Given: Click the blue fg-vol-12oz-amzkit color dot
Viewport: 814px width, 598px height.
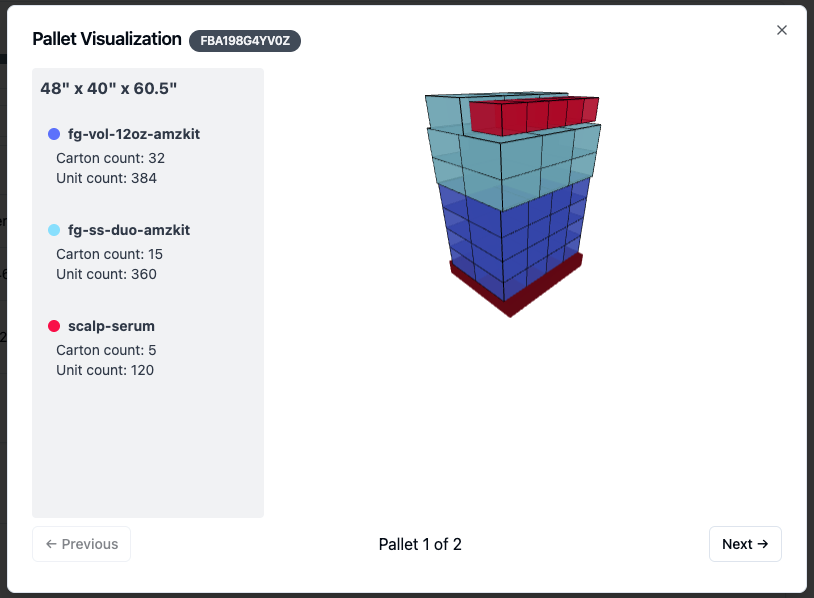Looking at the screenshot, I should click(54, 134).
